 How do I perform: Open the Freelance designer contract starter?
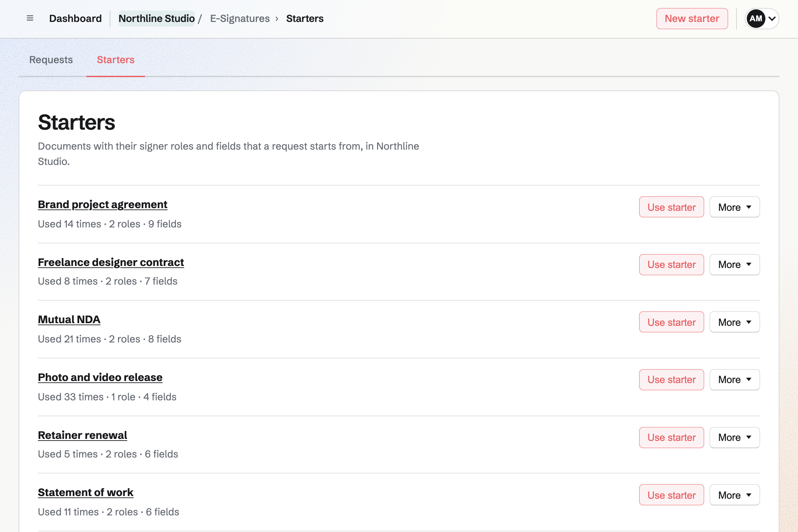111,262
